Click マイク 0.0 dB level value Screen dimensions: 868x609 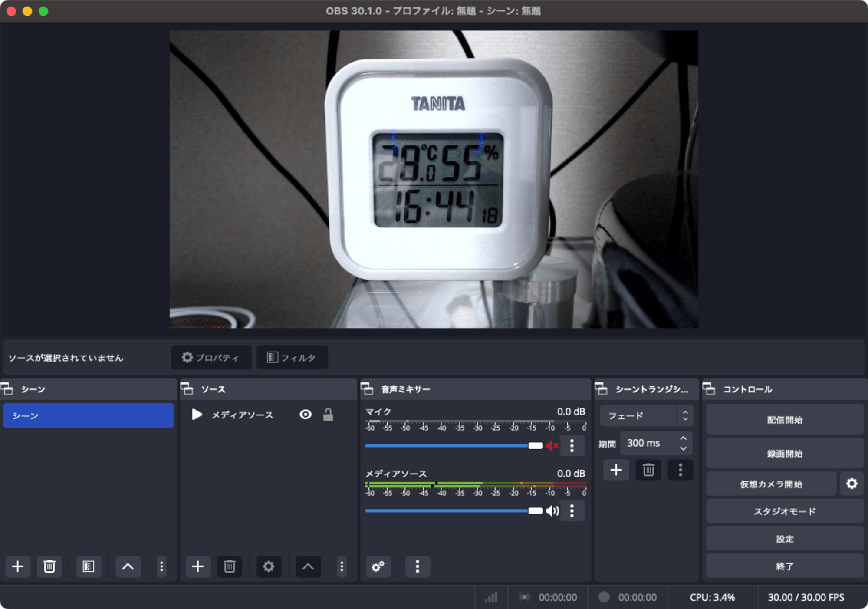point(571,411)
